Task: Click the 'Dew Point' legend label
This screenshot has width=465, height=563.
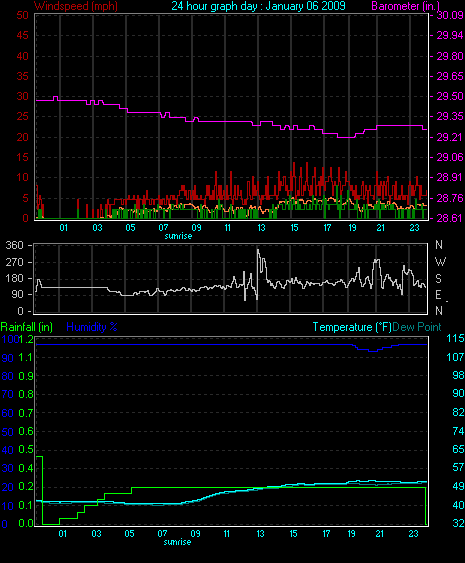Action: coord(417,327)
